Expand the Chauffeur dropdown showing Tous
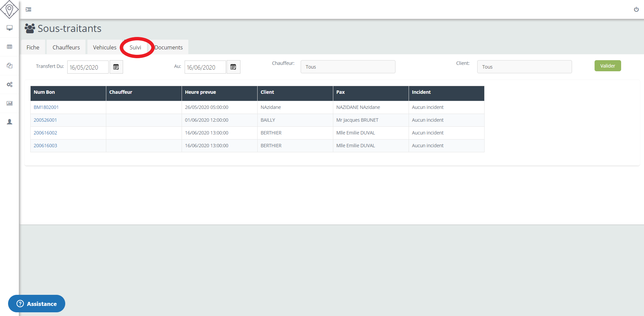 click(x=348, y=67)
